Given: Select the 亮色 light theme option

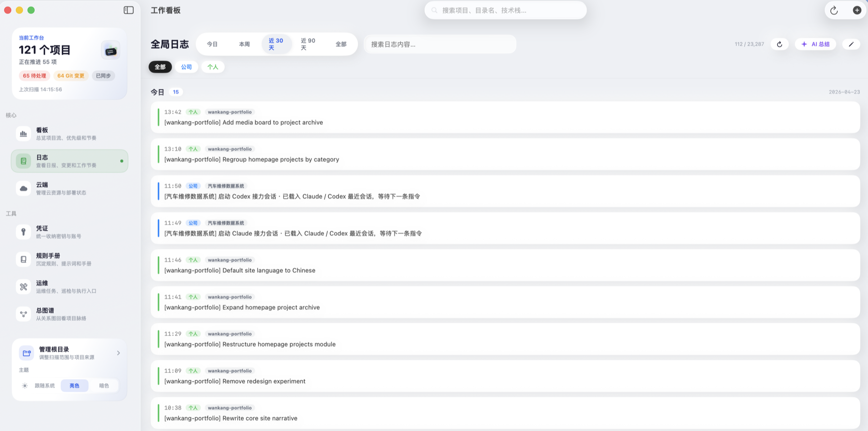Looking at the screenshot, I should click(x=74, y=386).
